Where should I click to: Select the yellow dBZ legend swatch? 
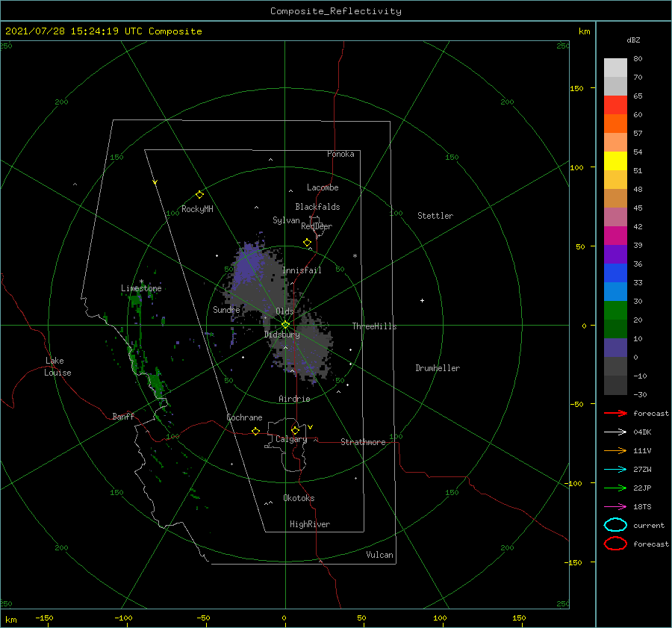click(x=615, y=161)
